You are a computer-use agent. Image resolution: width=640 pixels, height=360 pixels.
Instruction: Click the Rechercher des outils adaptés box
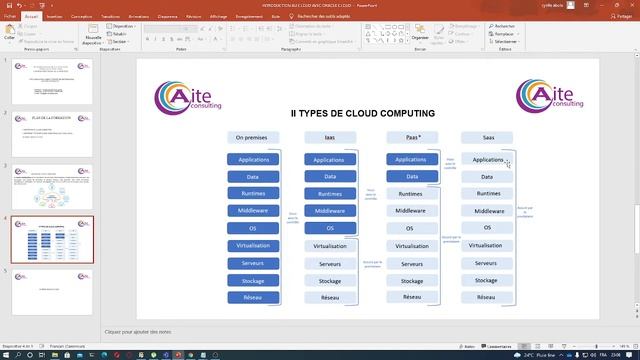pyautogui.click(x=320, y=16)
